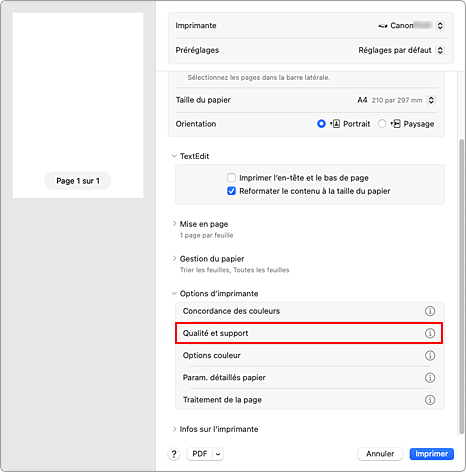This screenshot has width=466, height=472.
Task: Click the blank page preview thumbnail
Action: pyautogui.click(x=78, y=105)
